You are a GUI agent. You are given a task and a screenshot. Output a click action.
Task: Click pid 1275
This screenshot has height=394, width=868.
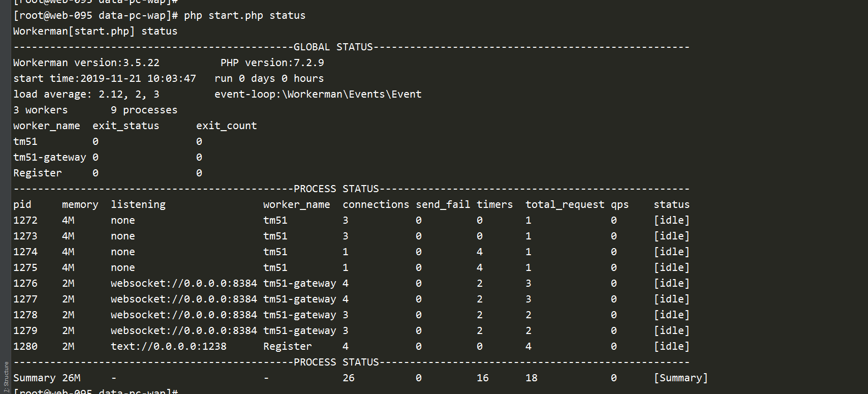25,267
